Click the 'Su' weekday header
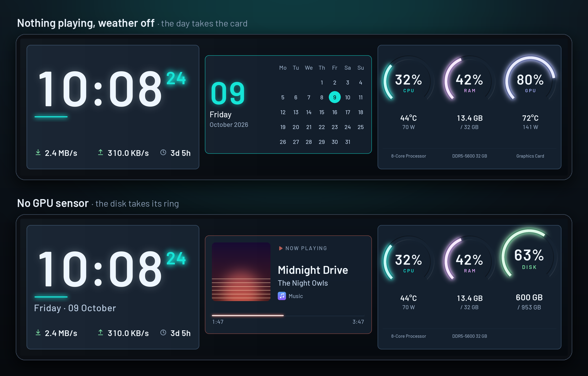Image resolution: width=588 pixels, height=376 pixels. pyautogui.click(x=361, y=68)
